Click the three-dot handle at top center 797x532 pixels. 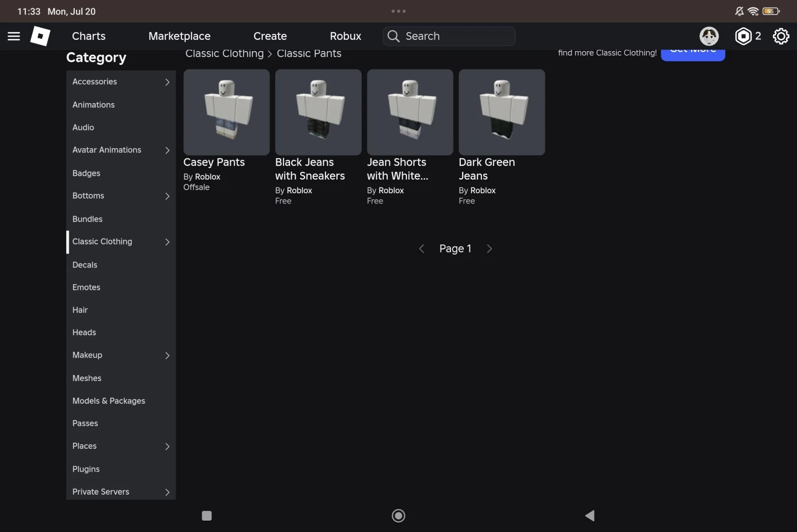point(398,11)
